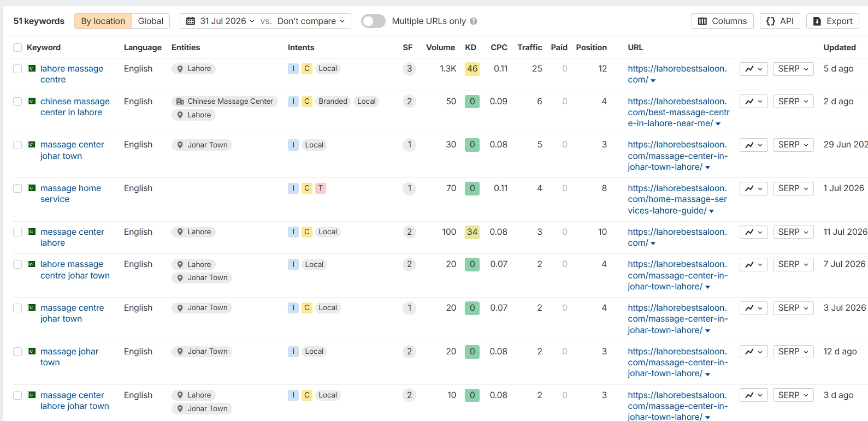Click the Local intent tag for massage centre johar town

[x=328, y=308]
